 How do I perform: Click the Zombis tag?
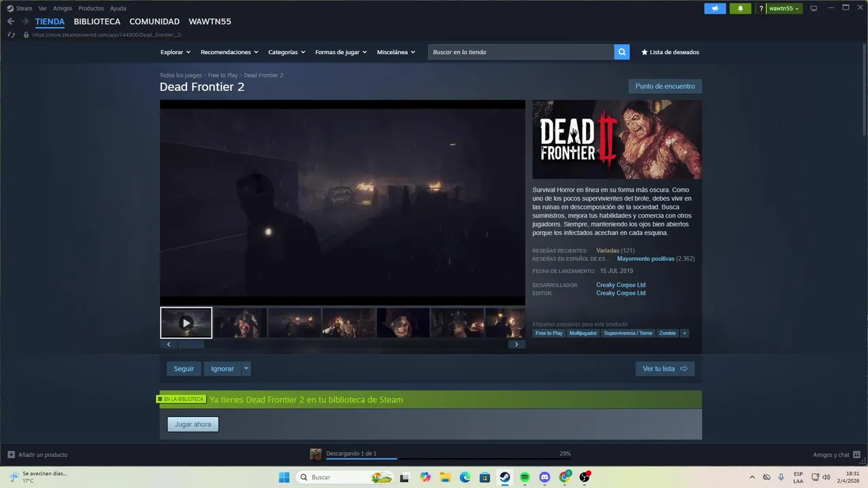[x=667, y=333]
